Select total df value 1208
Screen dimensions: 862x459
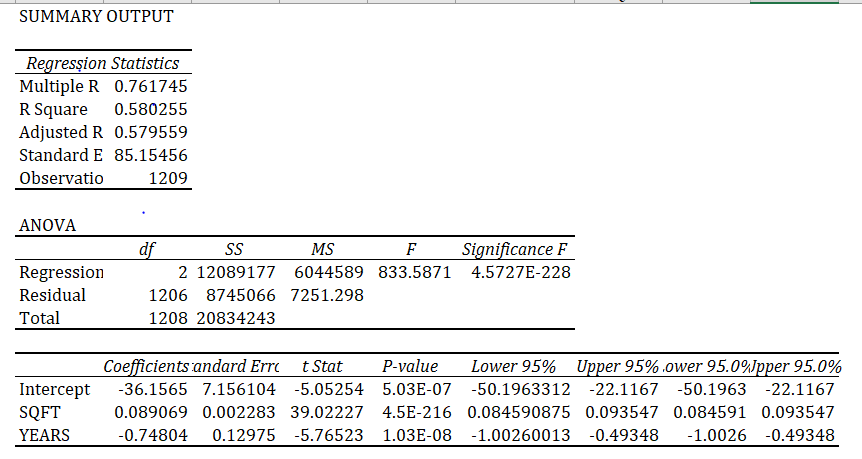168,318
